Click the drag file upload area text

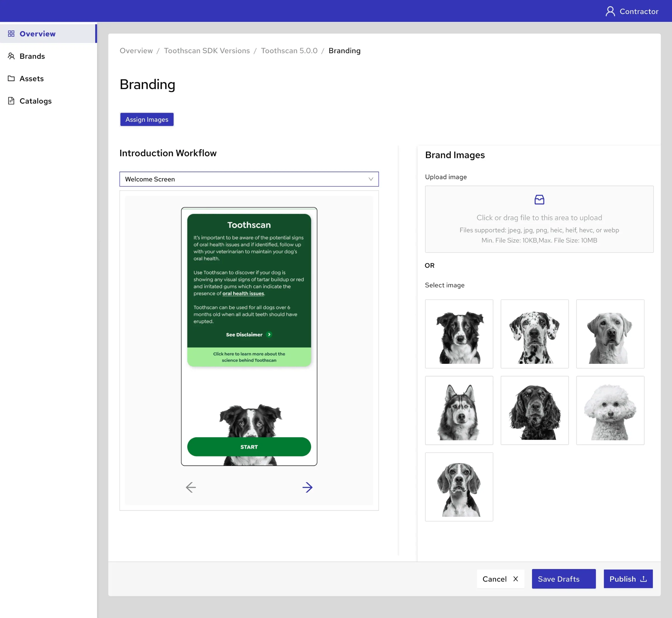coord(539,218)
